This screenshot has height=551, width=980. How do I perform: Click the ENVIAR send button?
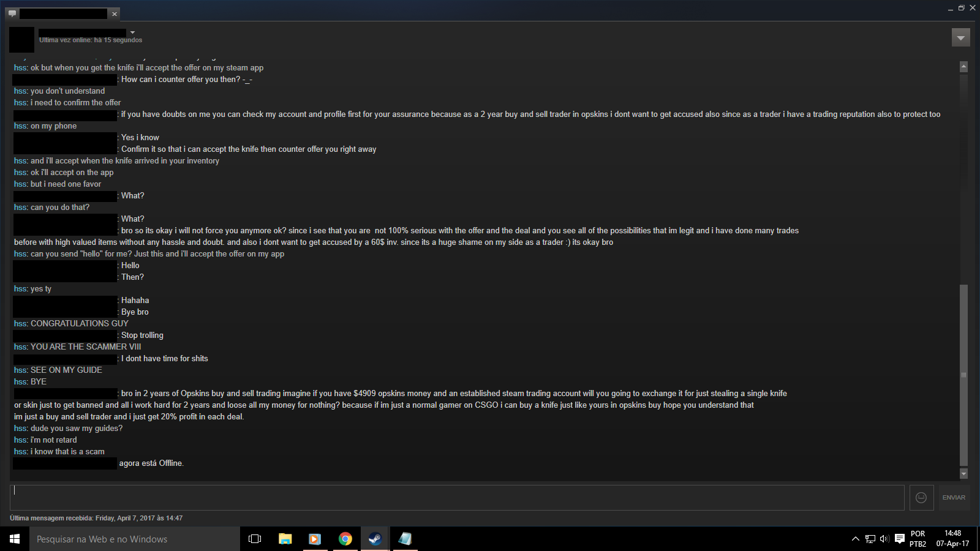point(954,498)
